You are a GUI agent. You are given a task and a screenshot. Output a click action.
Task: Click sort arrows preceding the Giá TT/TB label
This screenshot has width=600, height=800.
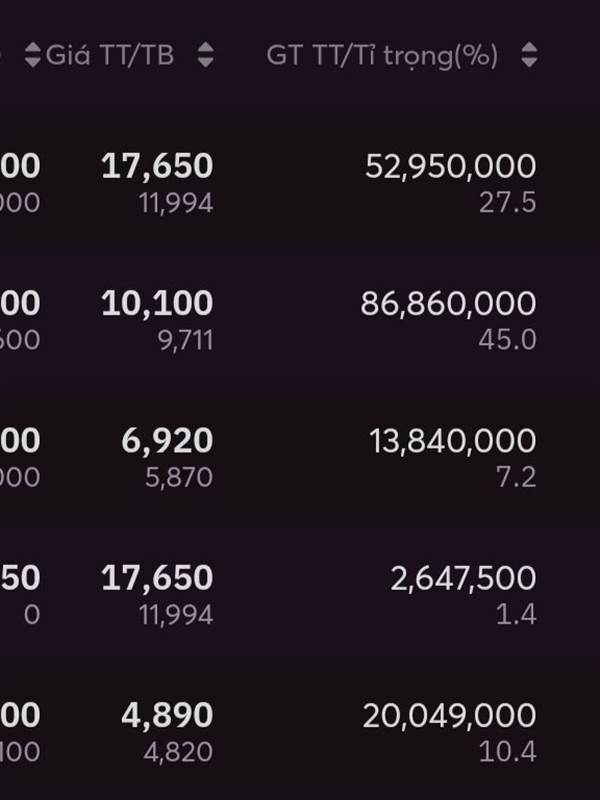coord(33,55)
